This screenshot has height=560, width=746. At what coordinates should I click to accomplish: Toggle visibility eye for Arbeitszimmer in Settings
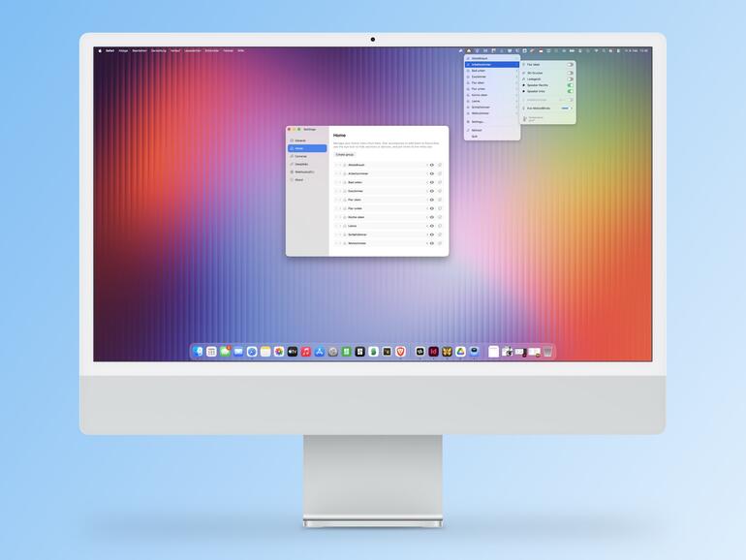(x=432, y=173)
